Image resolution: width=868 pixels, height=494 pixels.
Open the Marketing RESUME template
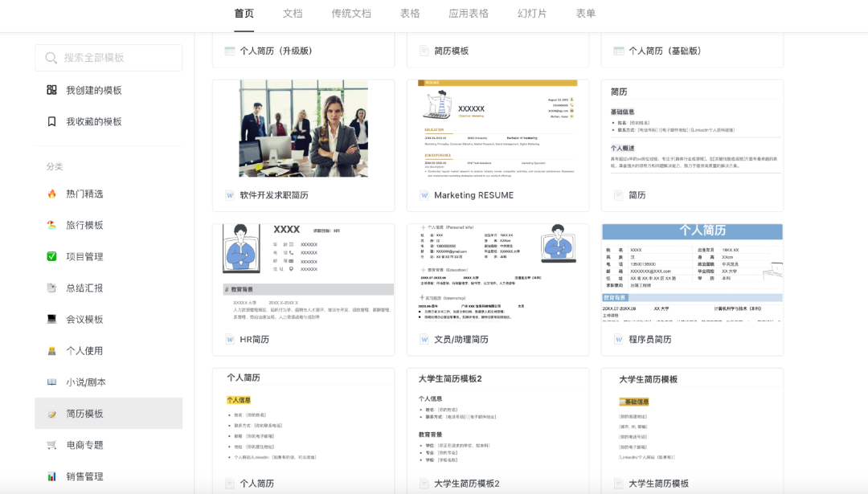tap(474, 195)
